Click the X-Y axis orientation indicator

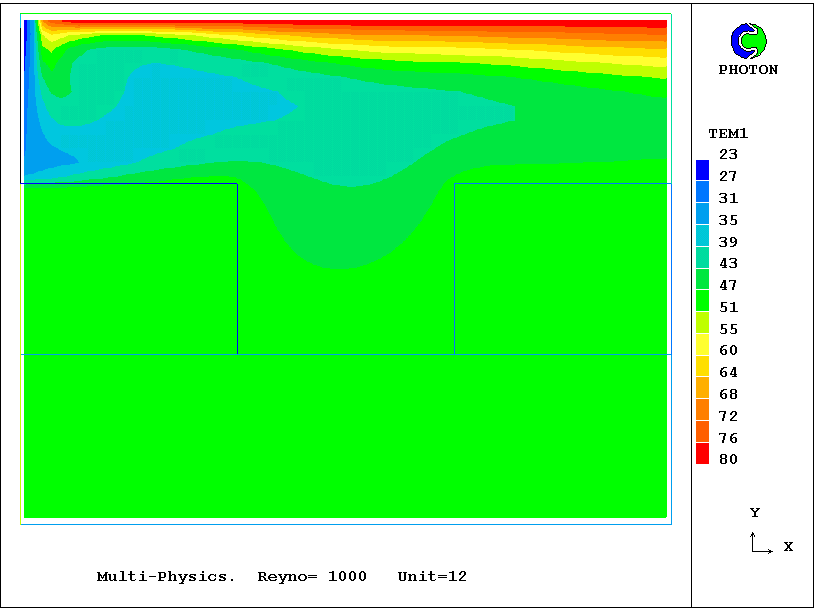tap(761, 543)
